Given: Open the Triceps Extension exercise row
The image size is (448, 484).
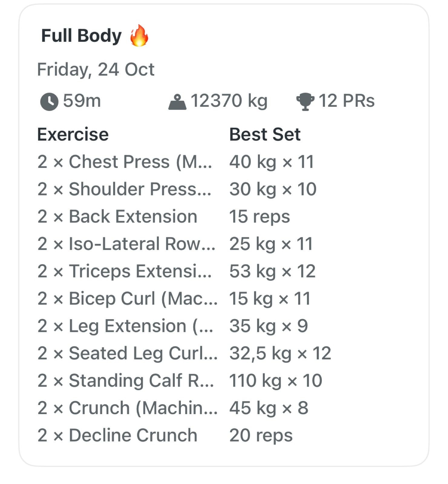Looking at the screenshot, I should tap(124, 271).
